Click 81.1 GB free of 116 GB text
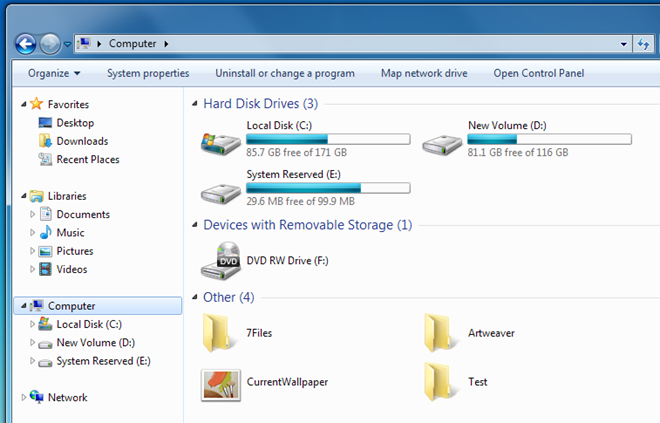The image size is (660, 423). [518, 152]
